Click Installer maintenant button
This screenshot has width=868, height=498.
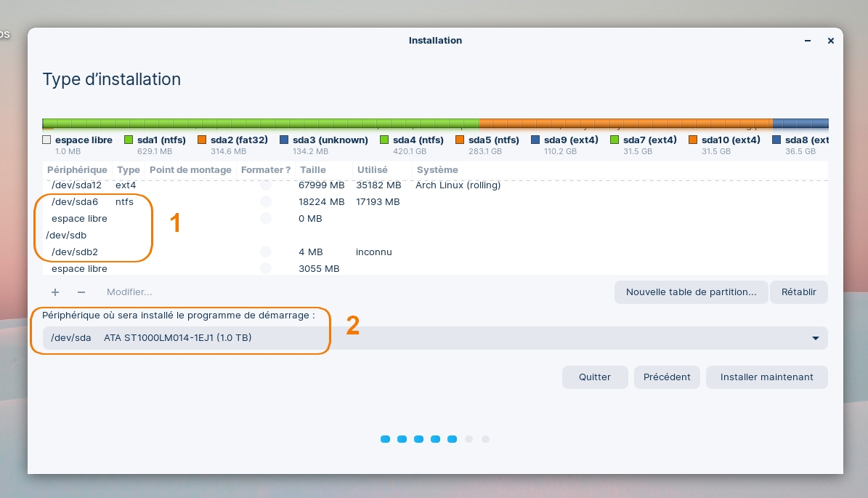click(x=766, y=377)
